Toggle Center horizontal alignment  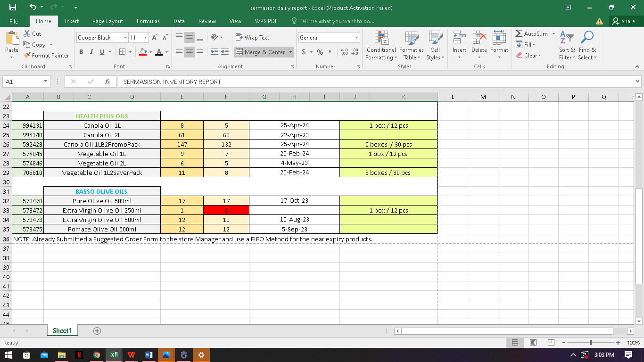coord(190,52)
